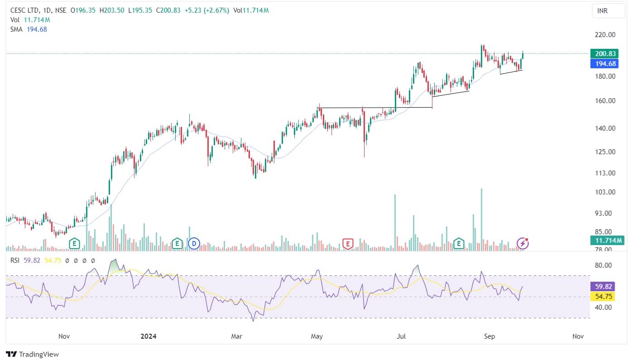Select the horizontal black line near 155

tap(375, 108)
